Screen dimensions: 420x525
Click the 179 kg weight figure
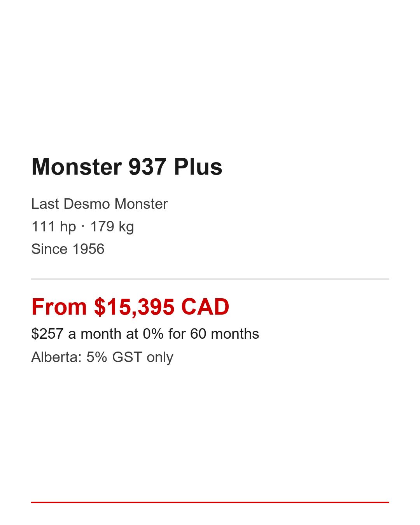coord(112,226)
